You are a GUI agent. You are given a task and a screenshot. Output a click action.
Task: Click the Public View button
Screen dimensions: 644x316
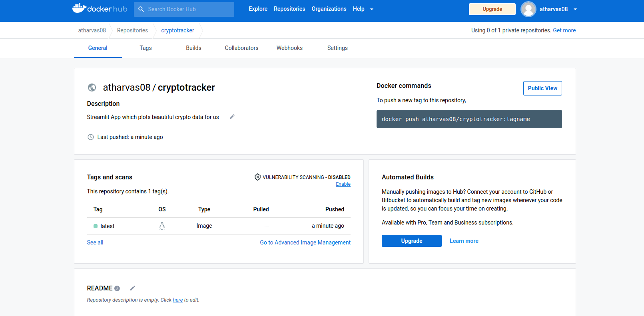[542, 88]
